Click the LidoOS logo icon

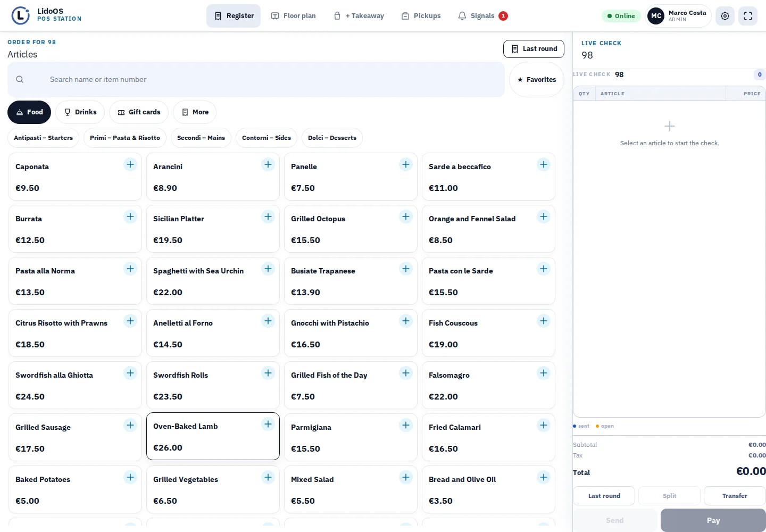(x=21, y=15)
